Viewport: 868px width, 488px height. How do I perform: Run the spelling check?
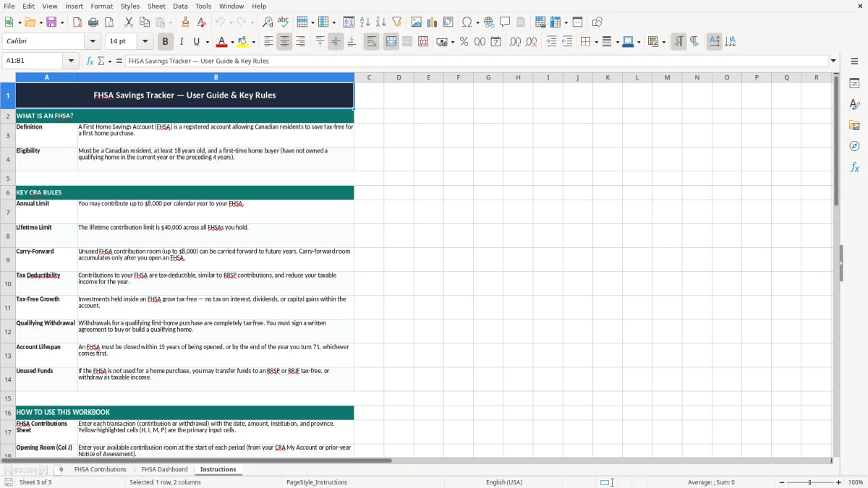coord(284,22)
